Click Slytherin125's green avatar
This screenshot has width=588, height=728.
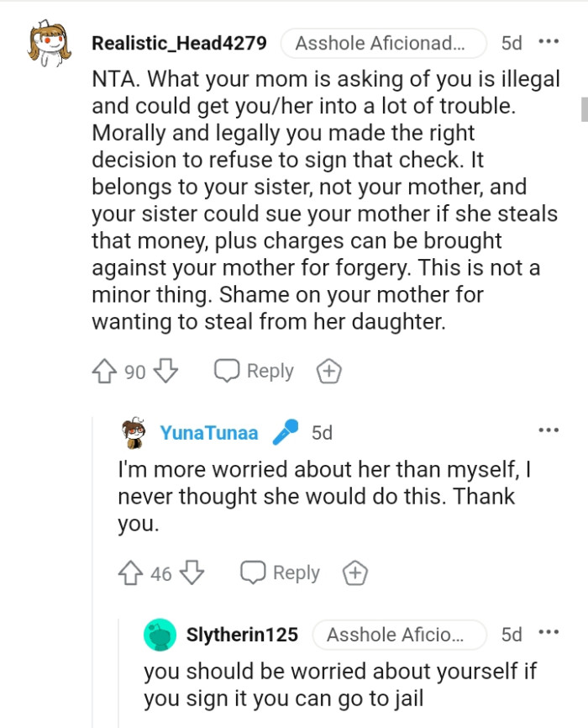(x=162, y=635)
